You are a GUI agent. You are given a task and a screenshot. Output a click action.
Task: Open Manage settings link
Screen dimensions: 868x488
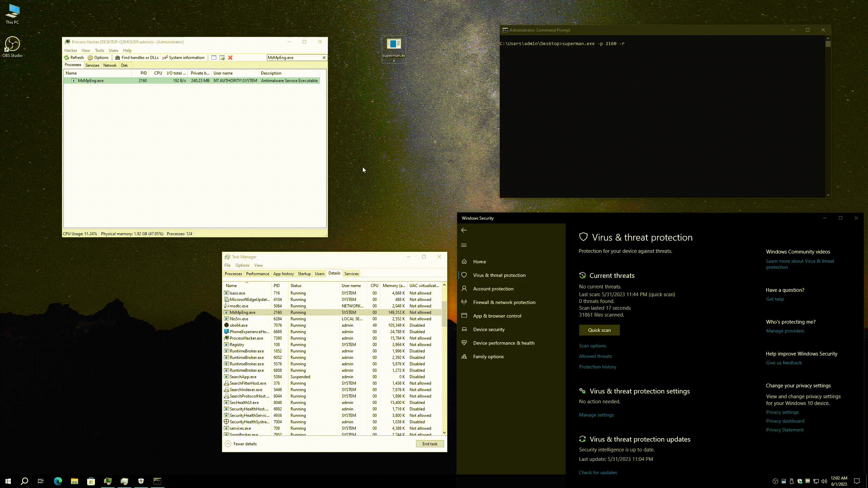pos(596,415)
